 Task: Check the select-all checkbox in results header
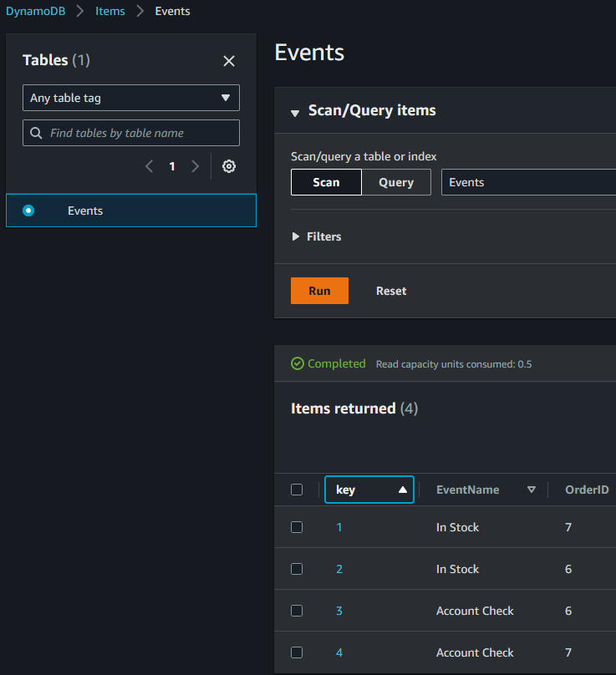pyautogui.click(x=297, y=490)
